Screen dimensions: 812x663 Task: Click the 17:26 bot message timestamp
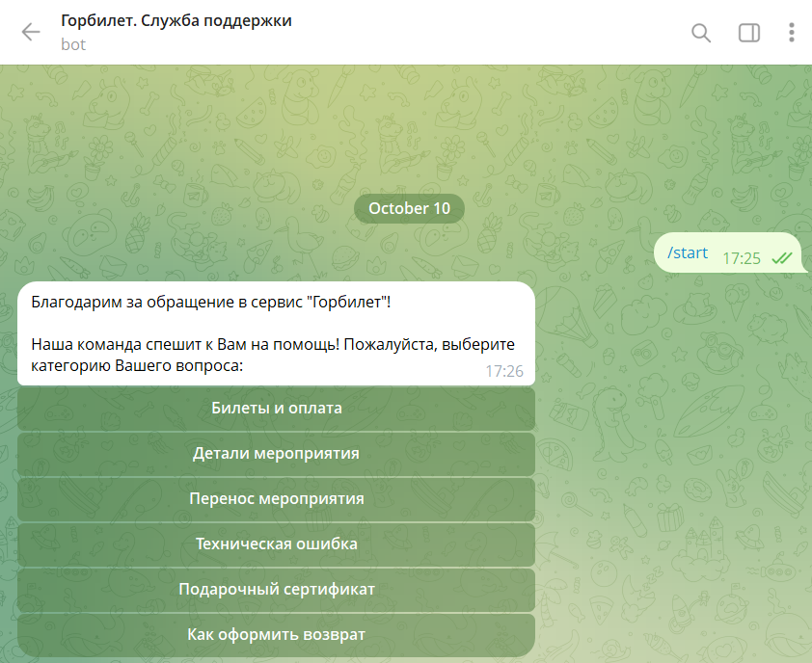(503, 371)
